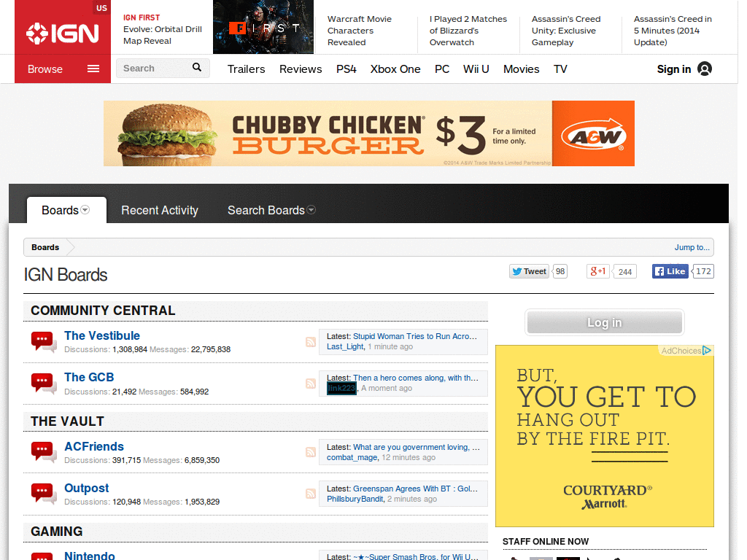Select PS4 in navigation bar
Screen dimensions: 747x560
click(x=347, y=69)
